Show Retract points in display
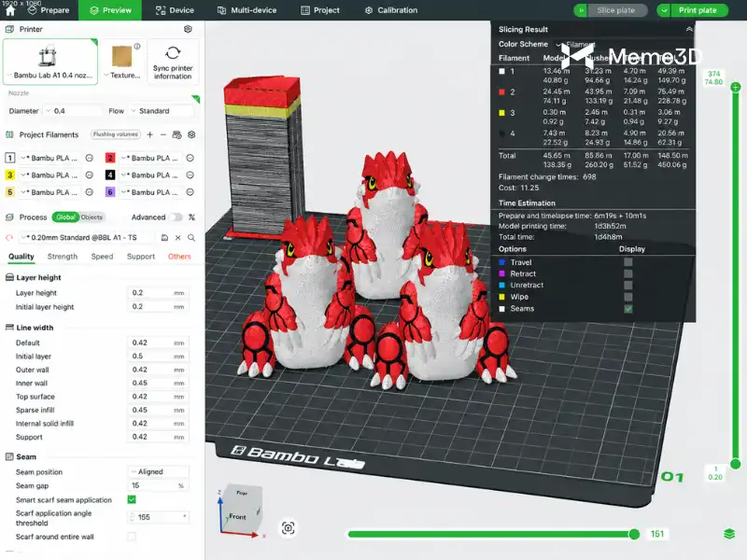The height and width of the screenshot is (560, 747). (628, 273)
